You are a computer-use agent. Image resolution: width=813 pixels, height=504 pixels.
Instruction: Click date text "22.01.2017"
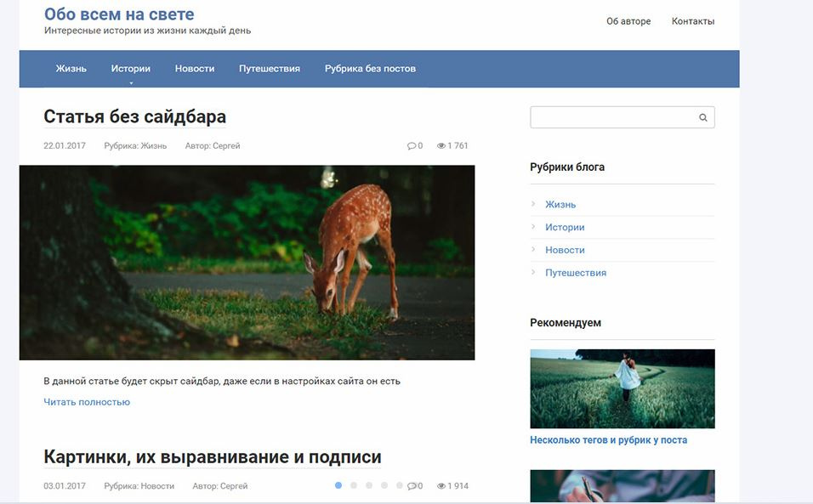[65, 146]
